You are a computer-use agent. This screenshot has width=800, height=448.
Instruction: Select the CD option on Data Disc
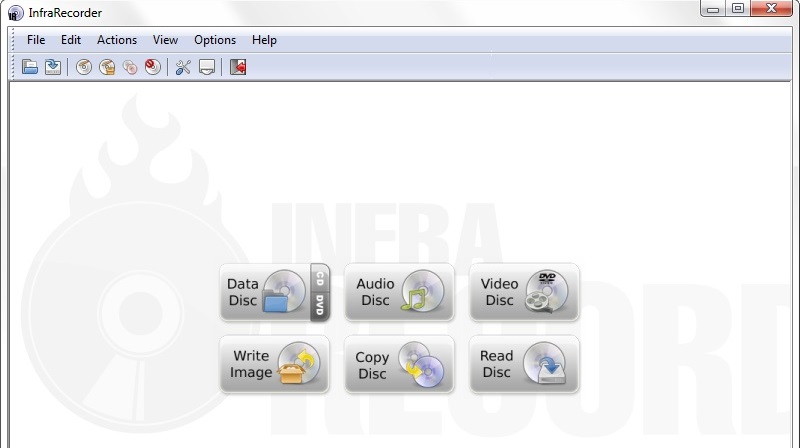point(320,277)
